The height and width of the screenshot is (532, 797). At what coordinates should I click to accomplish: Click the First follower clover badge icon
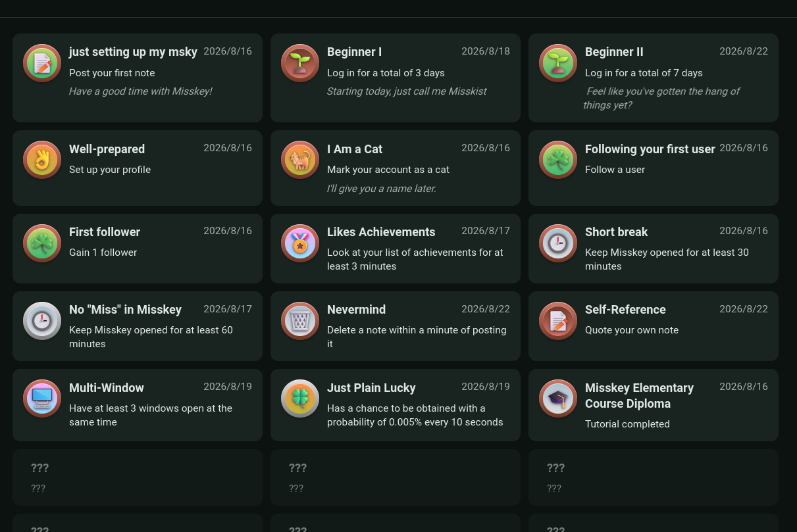click(x=42, y=243)
